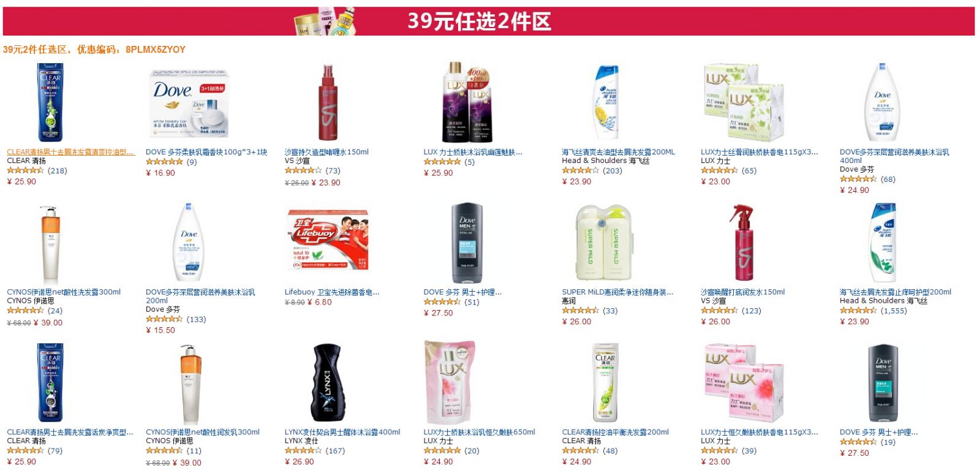Image resolution: width=980 pixels, height=473 pixels.
Task: Click the Head & Shoulders 200ML shampoo image
Action: click(x=606, y=102)
